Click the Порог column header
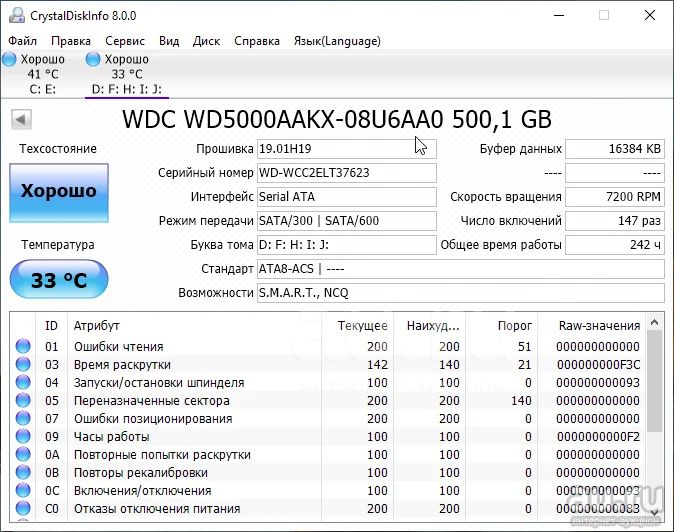Screen dimensions: 674x532 pyautogui.click(x=501, y=326)
